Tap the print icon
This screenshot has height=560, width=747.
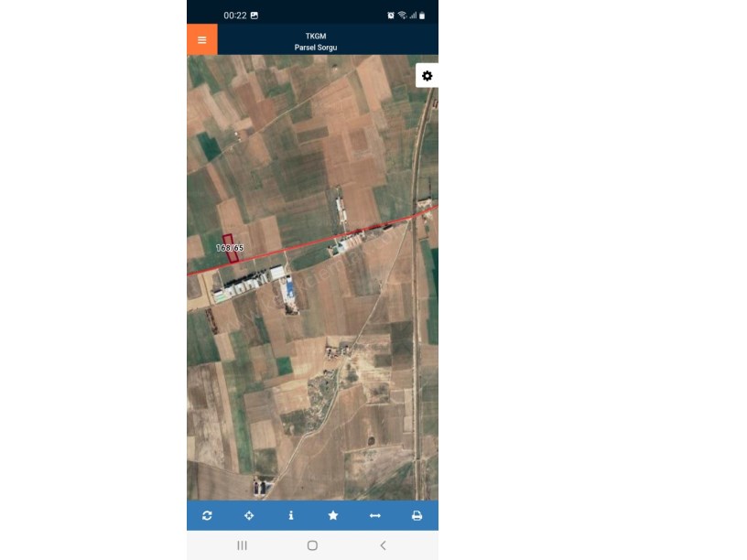(x=417, y=515)
